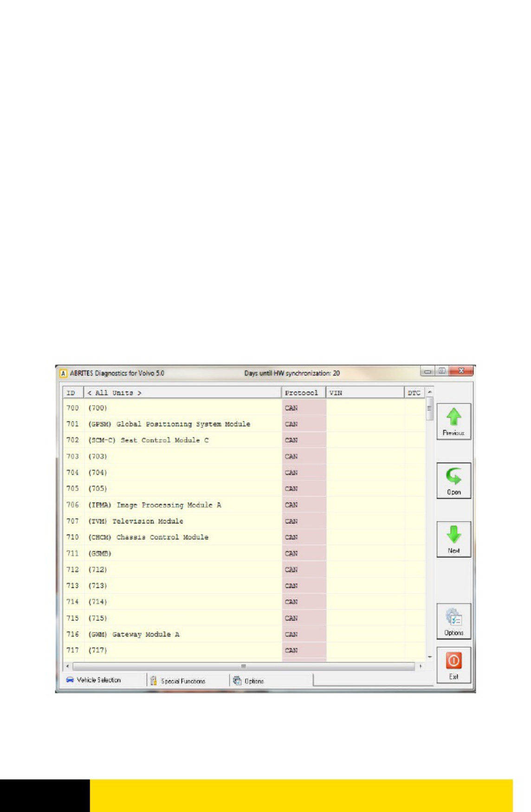Click the Protocol column header
The image size is (531, 812).
[304, 393]
